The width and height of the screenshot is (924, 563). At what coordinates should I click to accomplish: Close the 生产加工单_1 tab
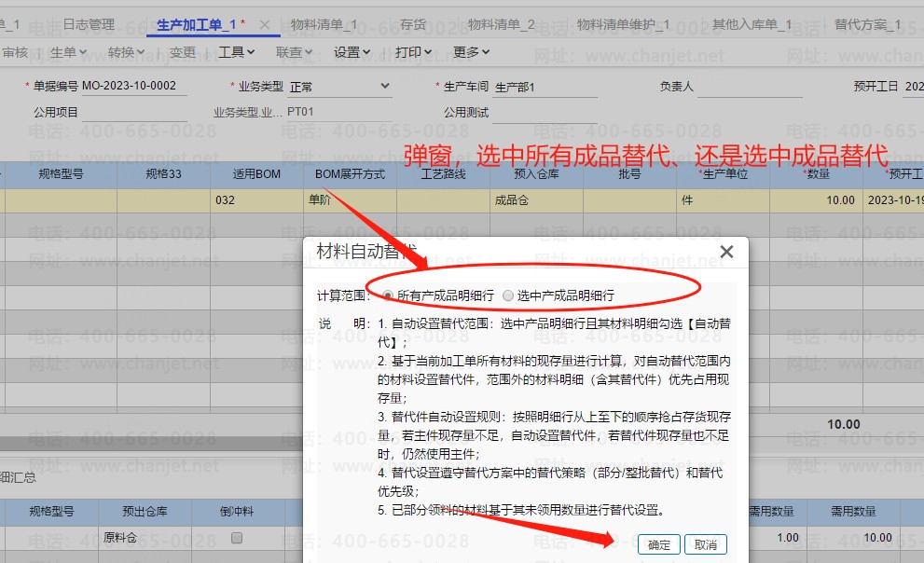pos(265,24)
